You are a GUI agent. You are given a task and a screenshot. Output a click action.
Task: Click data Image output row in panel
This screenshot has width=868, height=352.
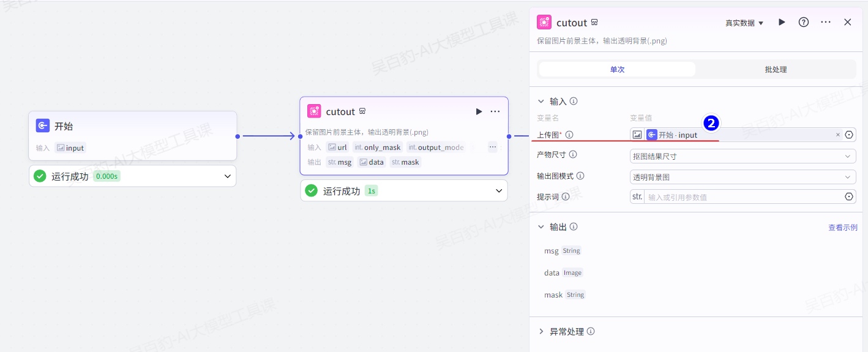point(564,272)
